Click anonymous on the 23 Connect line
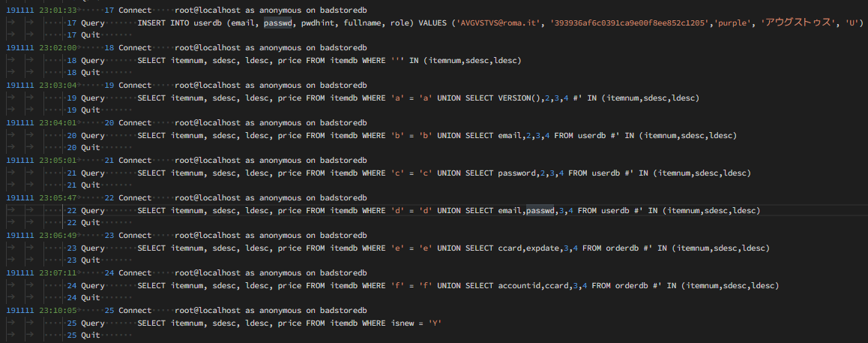868x343 pixels. coord(280,235)
